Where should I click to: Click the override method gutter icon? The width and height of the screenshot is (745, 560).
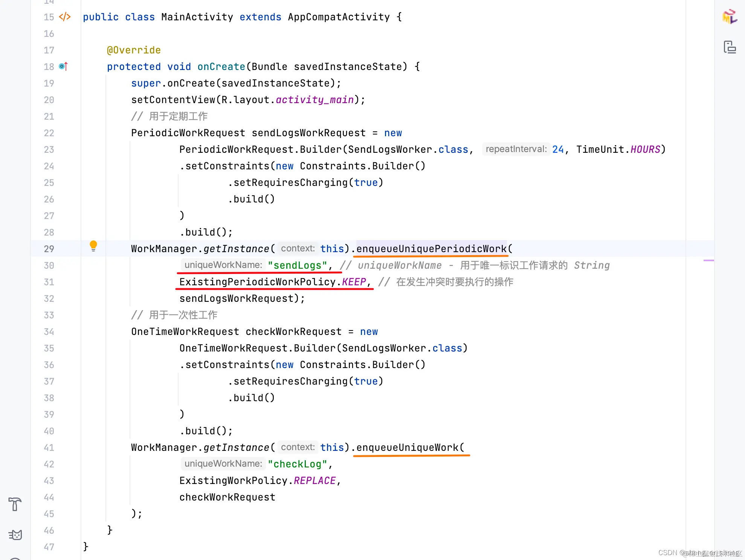pyautogui.click(x=63, y=67)
